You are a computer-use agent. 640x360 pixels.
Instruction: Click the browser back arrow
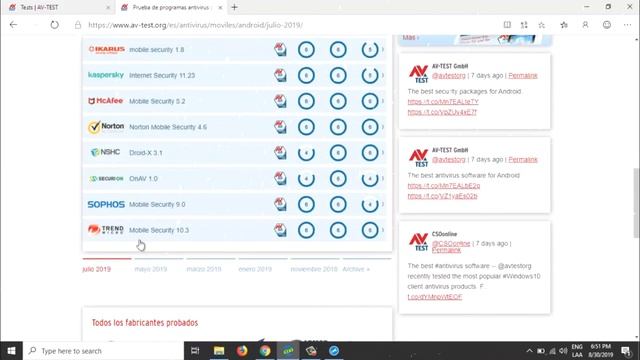pos(13,25)
